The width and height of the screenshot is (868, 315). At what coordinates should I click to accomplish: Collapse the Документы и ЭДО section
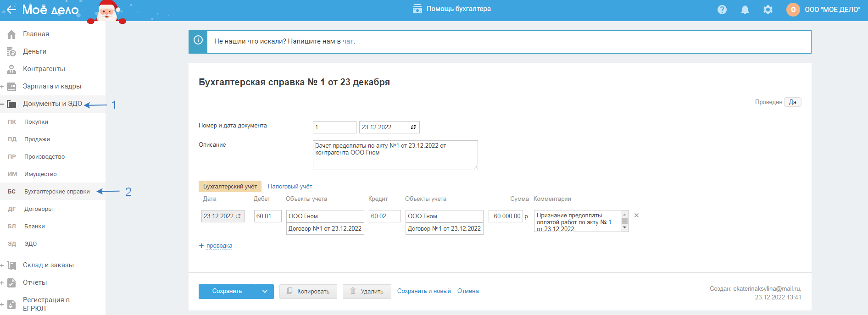[x=2, y=104]
